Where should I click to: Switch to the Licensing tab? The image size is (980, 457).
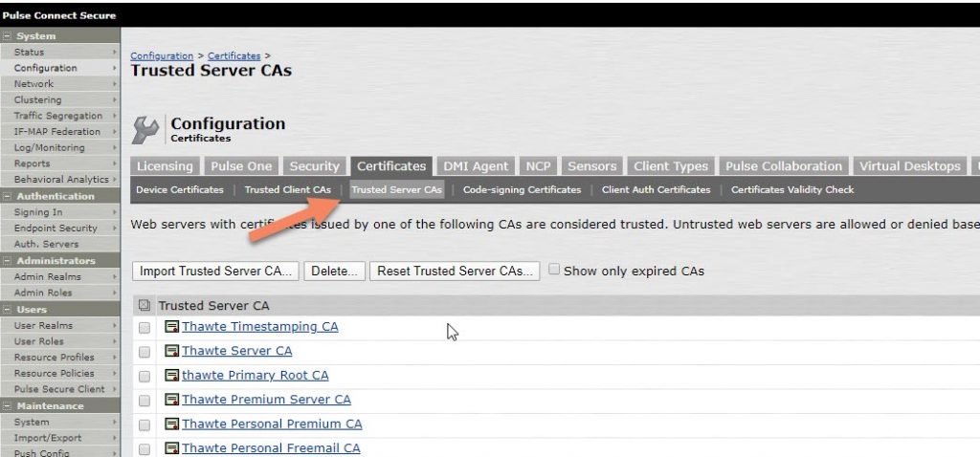[165, 166]
